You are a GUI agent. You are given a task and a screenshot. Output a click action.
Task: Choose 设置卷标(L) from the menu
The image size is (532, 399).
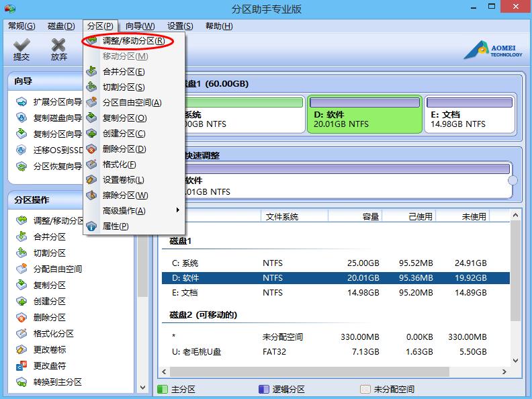134,180
